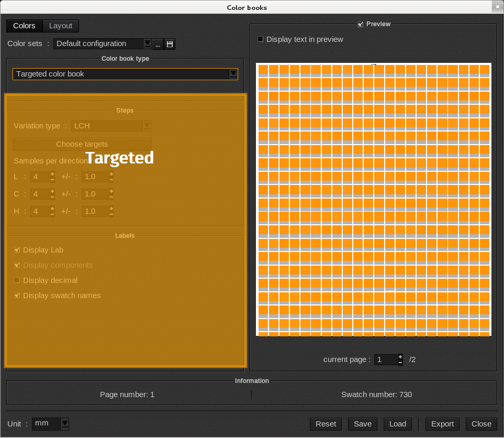Switch to the Layout tab
The image size is (504, 438).
coord(61,26)
